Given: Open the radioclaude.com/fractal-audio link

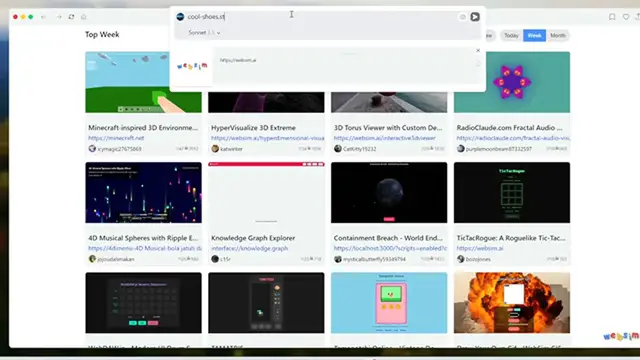Looking at the screenshot, I should pos(513,138).
